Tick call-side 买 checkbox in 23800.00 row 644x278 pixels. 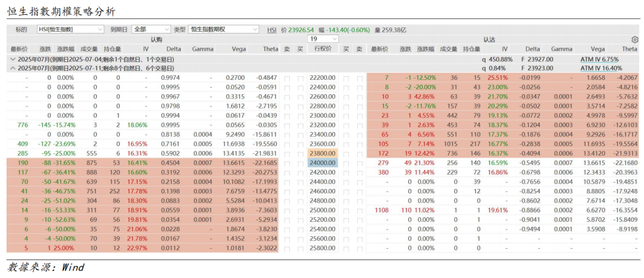301,153
